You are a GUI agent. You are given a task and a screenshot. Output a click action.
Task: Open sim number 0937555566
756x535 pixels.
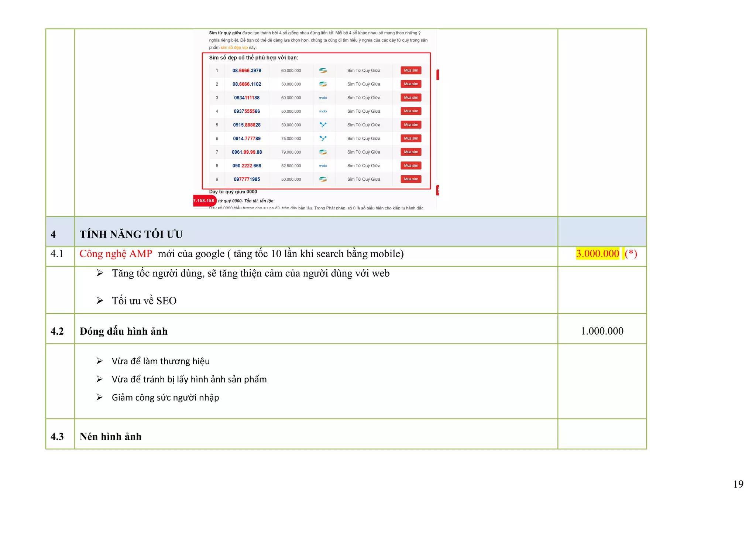click(x=247, y=111)
